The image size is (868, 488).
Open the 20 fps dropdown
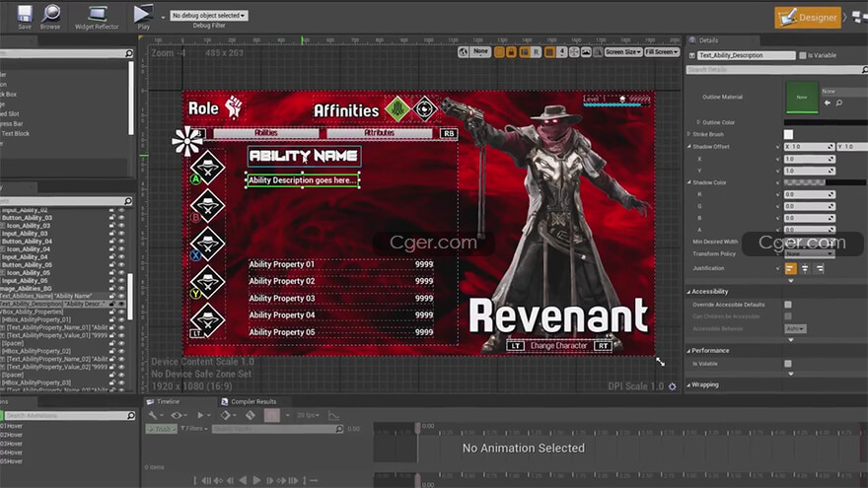308,415
